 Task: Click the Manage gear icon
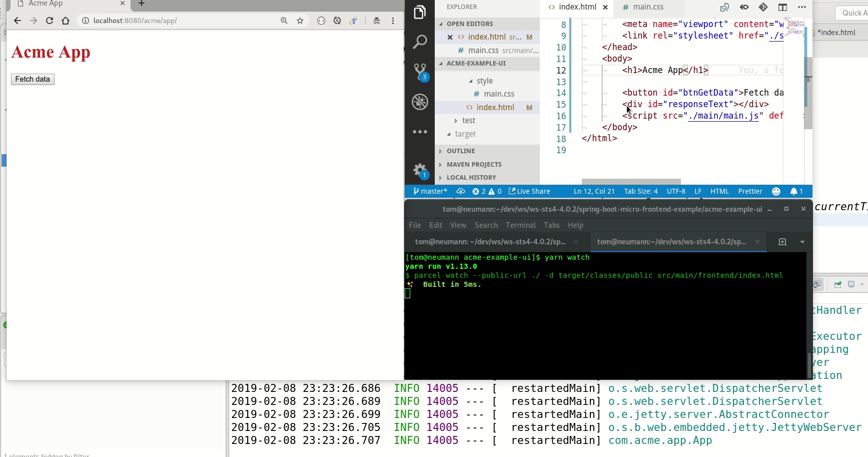(x=420, y=170)
